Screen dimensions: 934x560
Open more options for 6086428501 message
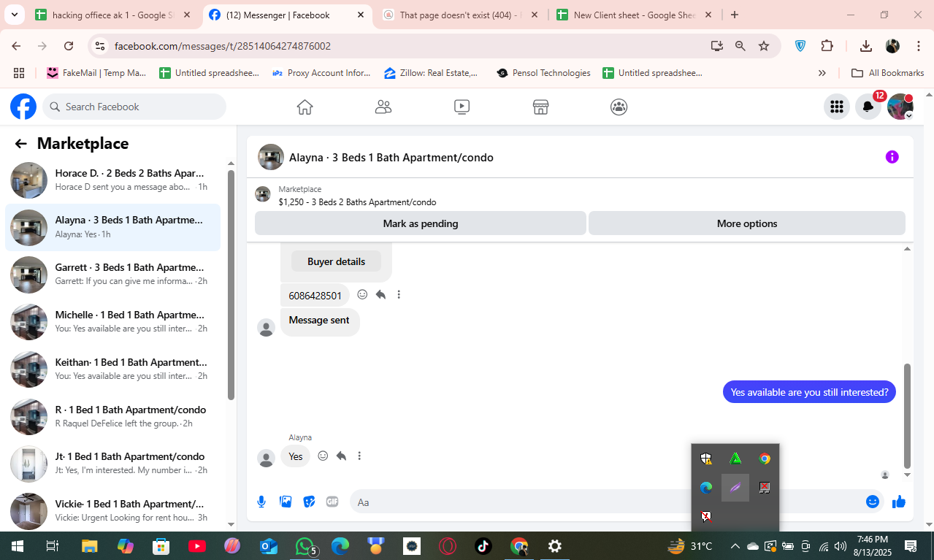point(399,295)
